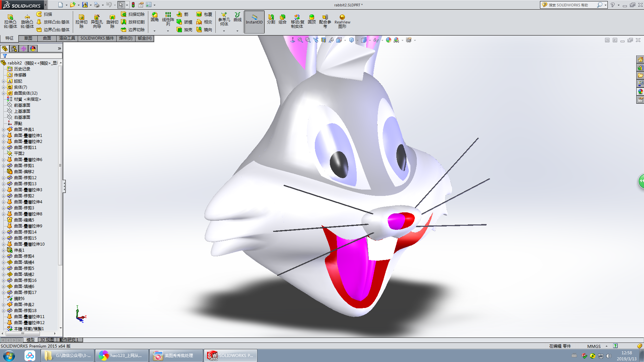Open the 曲线 curves dropdown arrow
This screenshot has height=362, width=644.
pyautogui.click(x=237, y=31)
